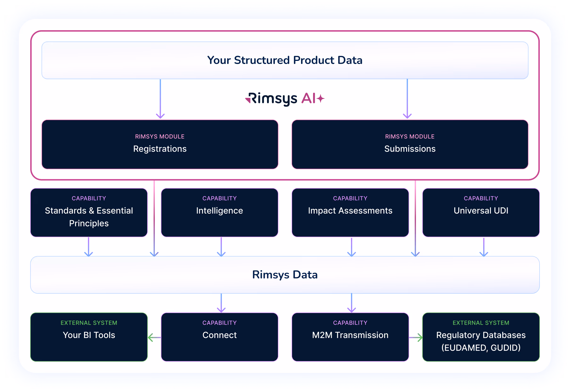Click CAPABILITY label above Standards & Essential Principles
The height and width of the screenshot is (392, 570).
click(89, 198)
